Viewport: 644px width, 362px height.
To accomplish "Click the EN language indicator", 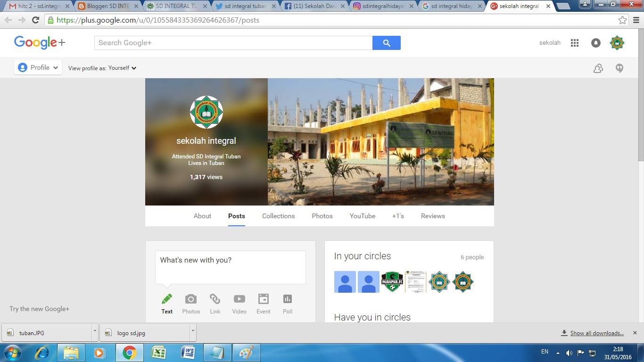I will pos(545,352).
